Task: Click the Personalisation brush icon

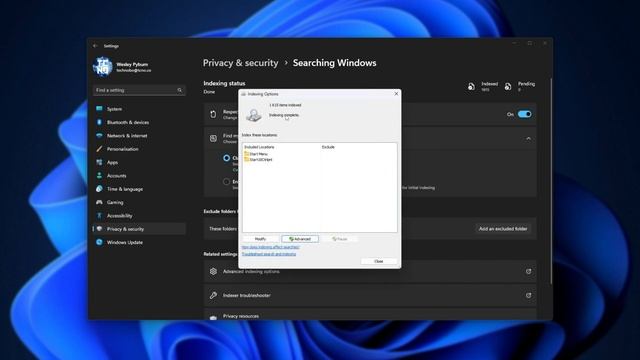Action: point(99,149)
